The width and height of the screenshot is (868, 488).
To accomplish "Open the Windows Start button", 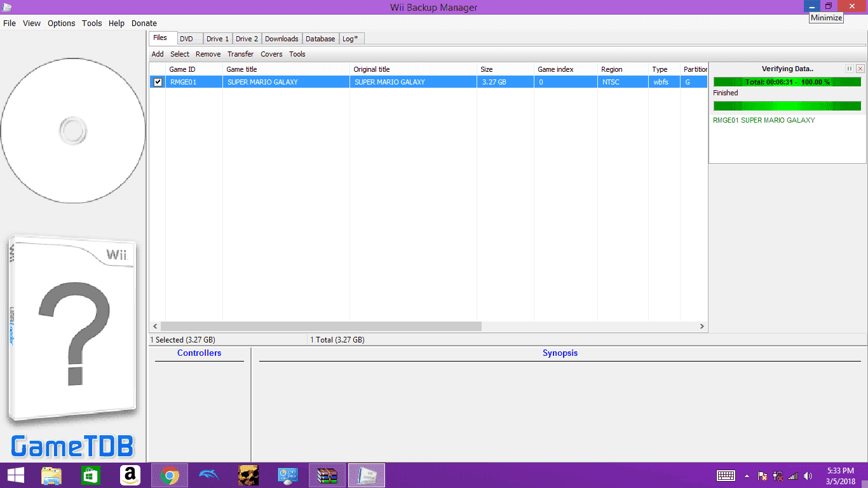I will (16, 475).
